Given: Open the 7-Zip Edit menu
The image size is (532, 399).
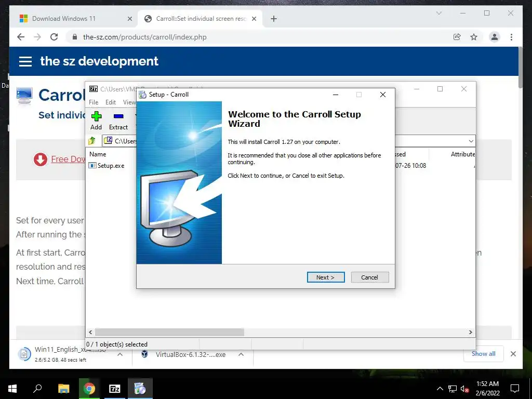Looking at the screenshot, I should [110, 102].
